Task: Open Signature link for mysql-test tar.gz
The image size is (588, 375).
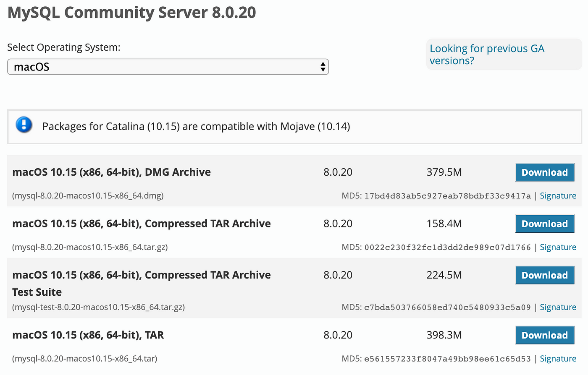Action: (558, 307)
